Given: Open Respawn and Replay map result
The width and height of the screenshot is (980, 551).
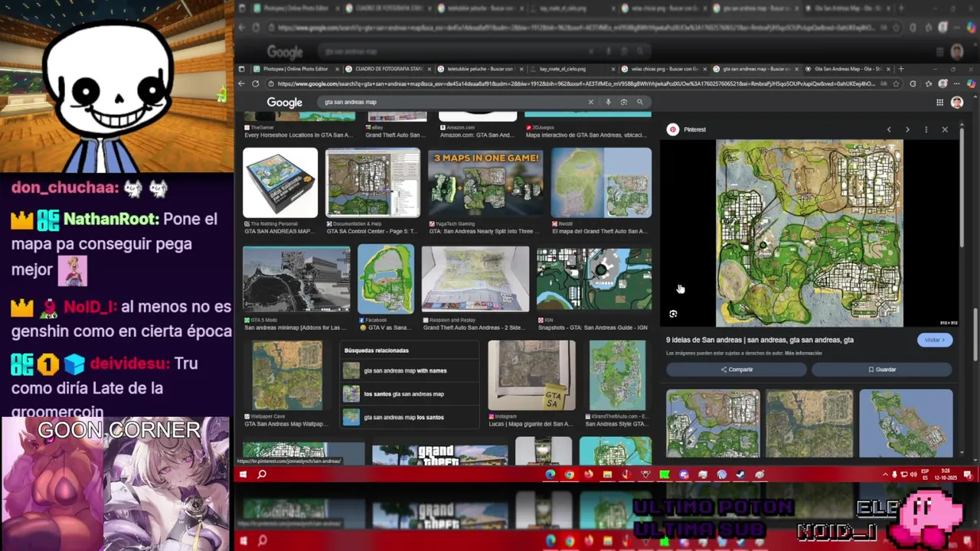Looking at the screenshot, I should pos(475,279).
